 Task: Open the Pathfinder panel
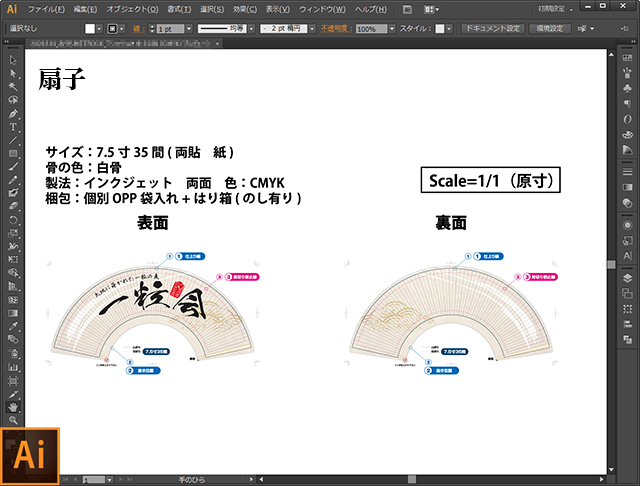coord(627,340)
